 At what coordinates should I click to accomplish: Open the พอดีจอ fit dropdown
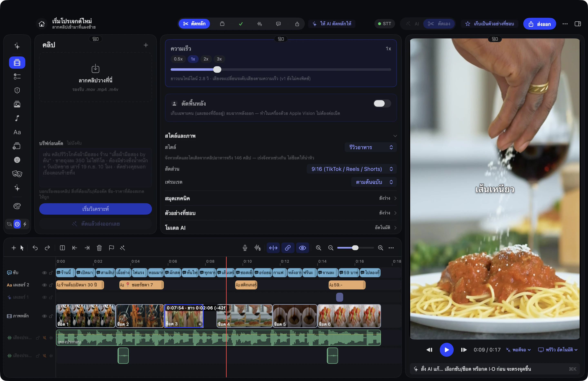[x=518, y=350]
